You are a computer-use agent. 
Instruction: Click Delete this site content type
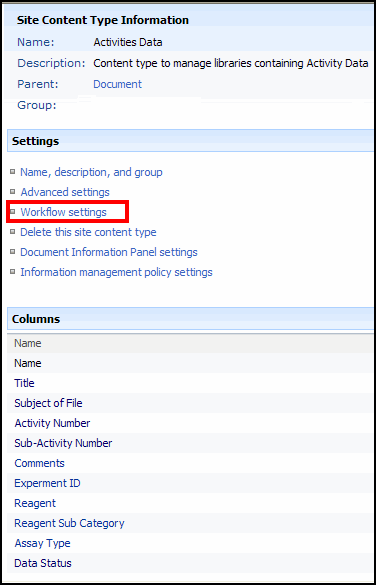[x=88, y=232]
